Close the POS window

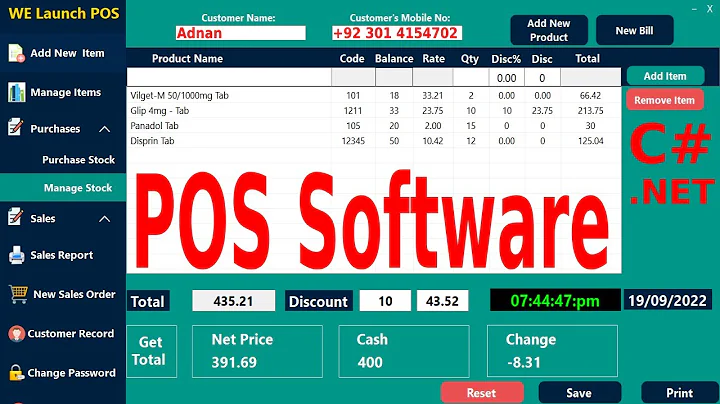[x=709, y=9]
